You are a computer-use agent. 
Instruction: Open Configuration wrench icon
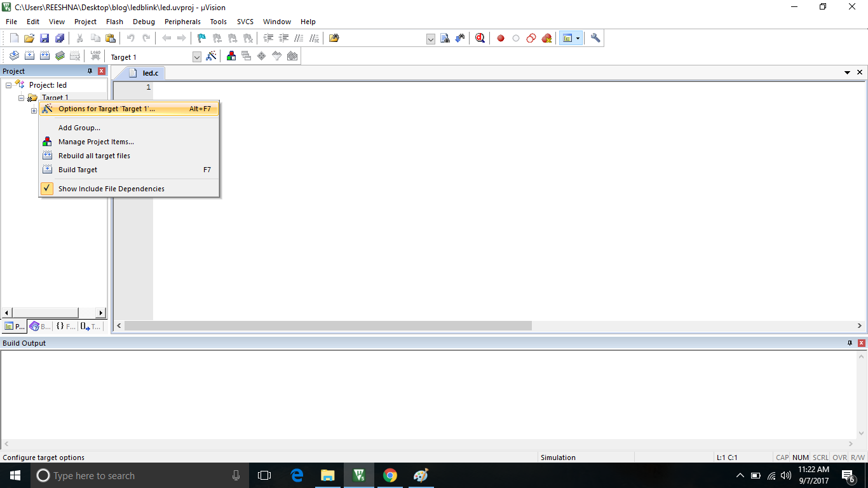click(x=595, y=38)
